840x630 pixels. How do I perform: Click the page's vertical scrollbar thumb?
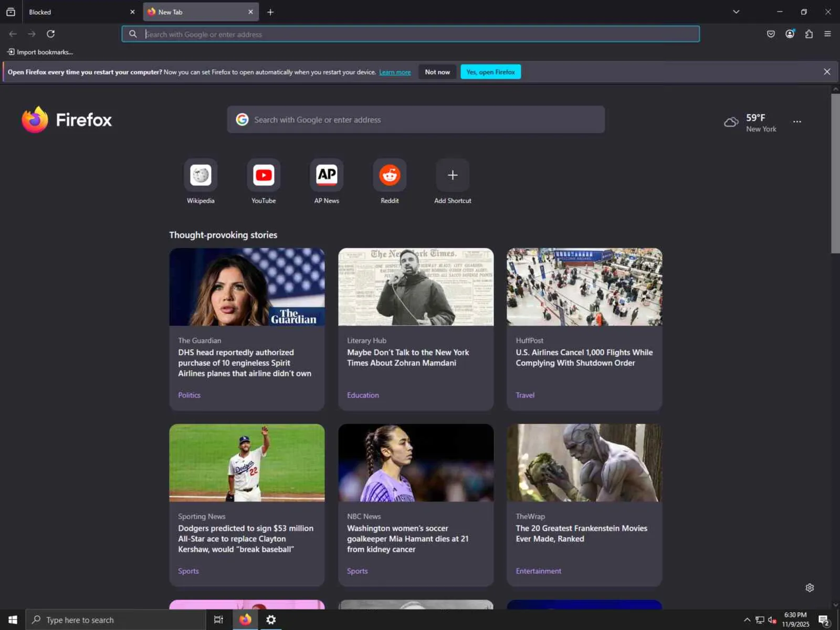(835, 173)
